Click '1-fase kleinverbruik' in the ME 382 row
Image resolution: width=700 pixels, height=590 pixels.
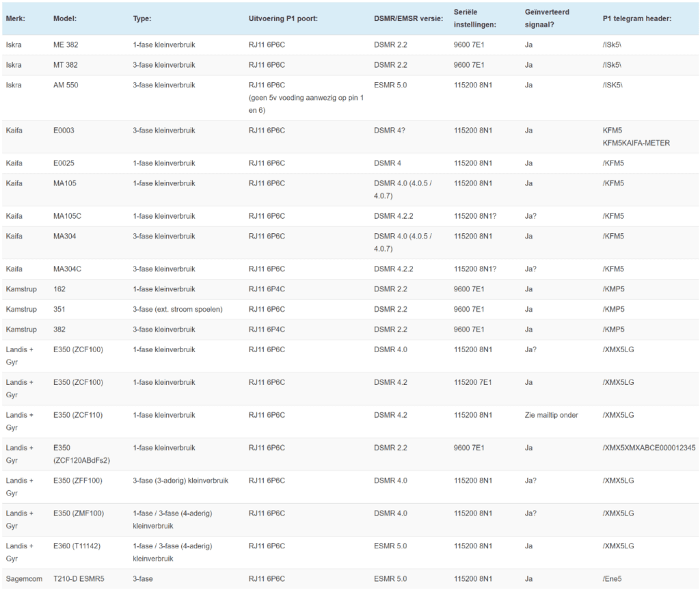(164, 44)
